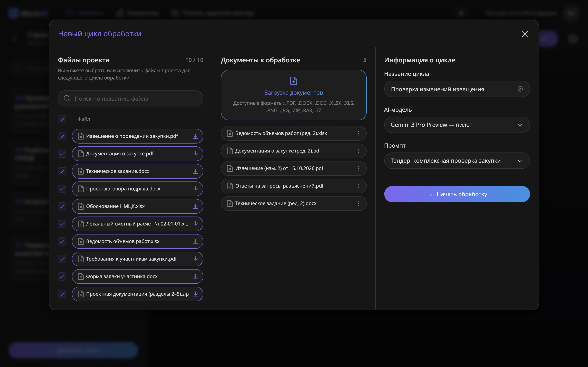This screenshot has width=588, height=367.
Task: Download Извещение о проведении закупки.pdf file
Action: (x=195, y=136)
